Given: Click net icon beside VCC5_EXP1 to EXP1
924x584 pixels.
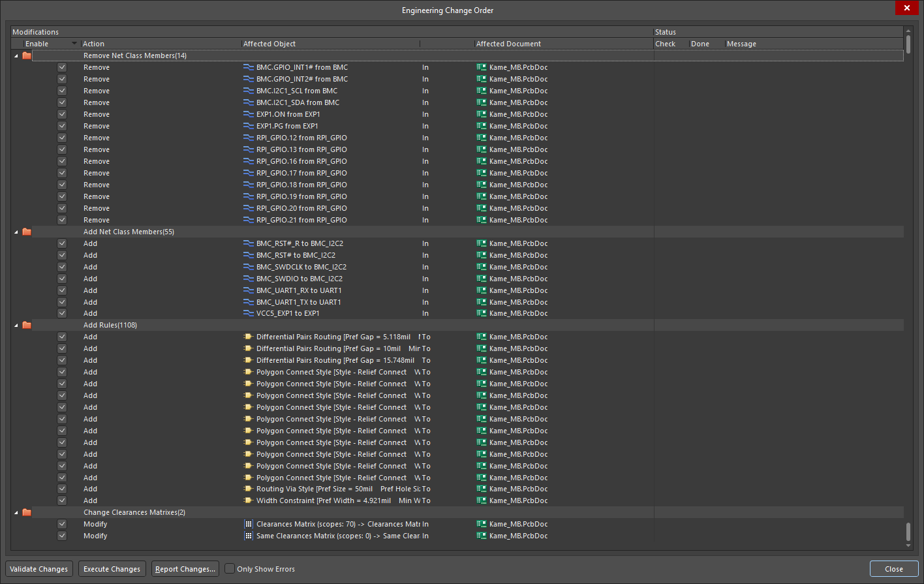Looking at the screenshot, I should tap(248, 313).
